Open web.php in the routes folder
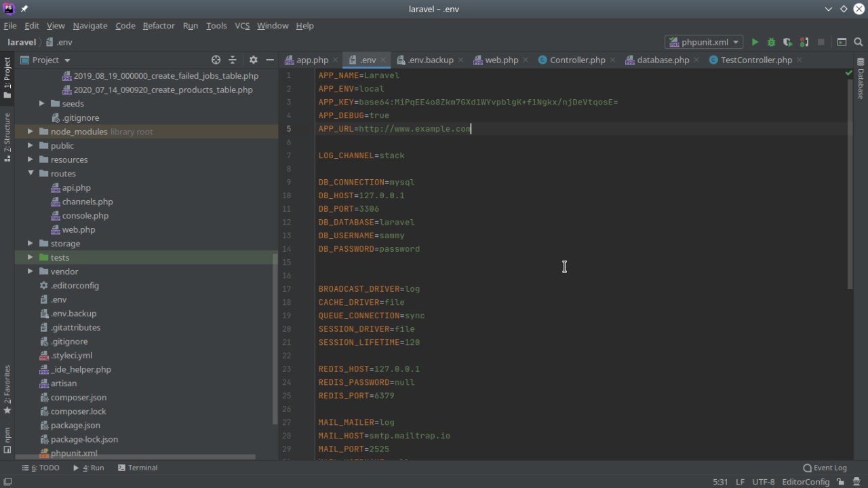Viewport: 868px width, 488px height. [x=78, y=229]
